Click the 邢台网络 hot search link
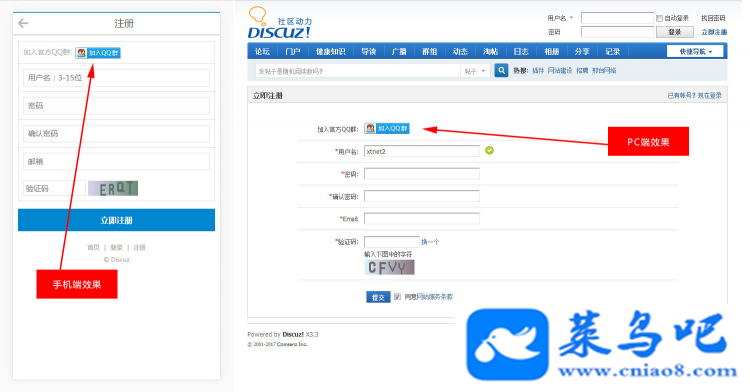The height and width of the screenshot is (392, 750). pos(604,71)
